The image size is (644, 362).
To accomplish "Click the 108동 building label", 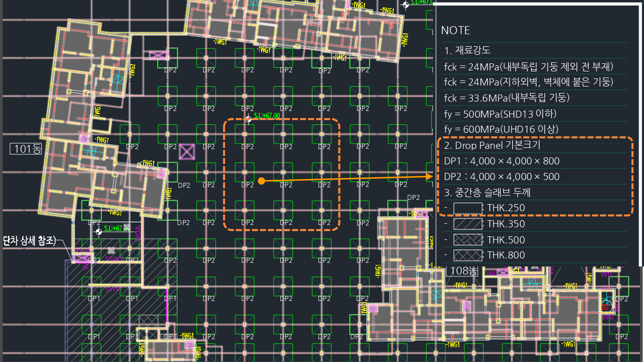I will point(462,271).
